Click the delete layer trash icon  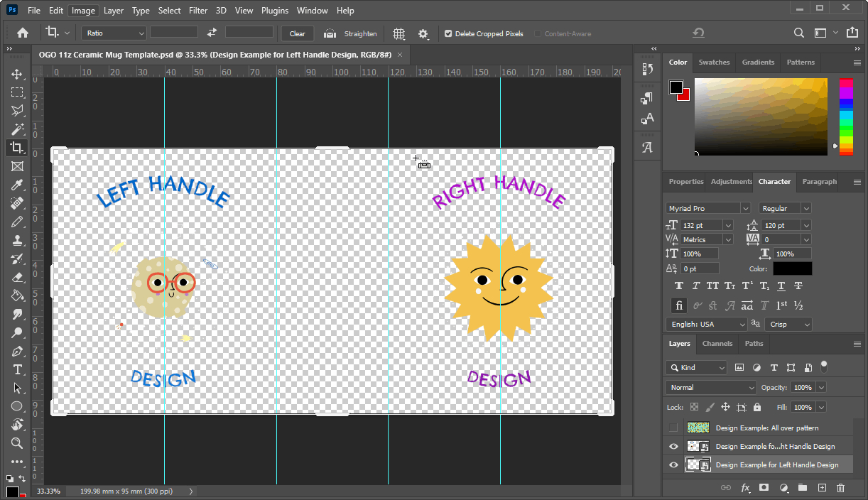click(x=841, y=488)
